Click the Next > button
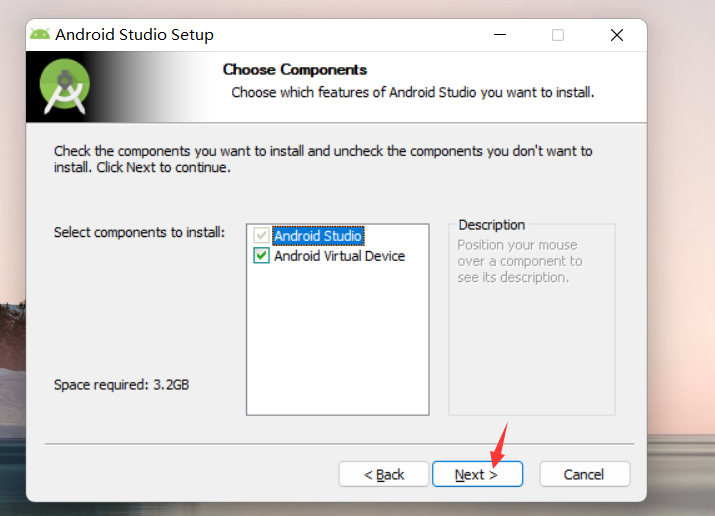 [477, 474]
